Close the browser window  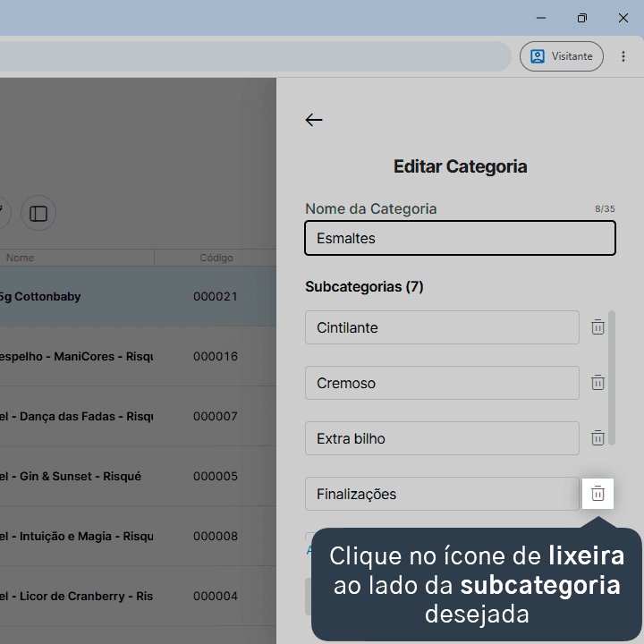623,18
